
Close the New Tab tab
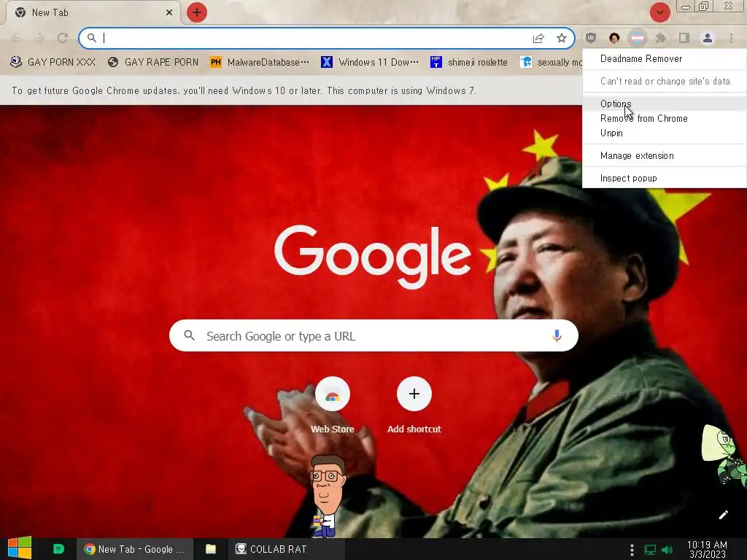(169, 12)
